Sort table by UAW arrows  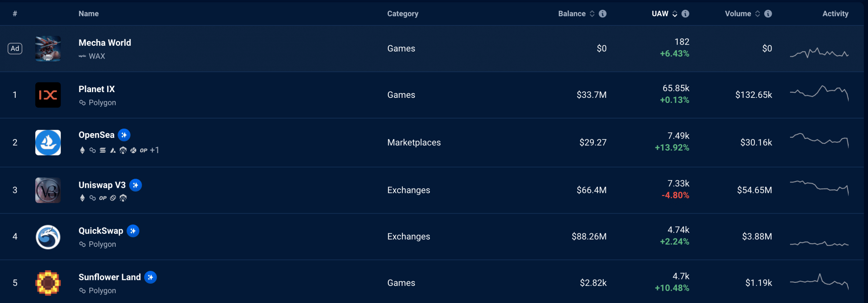[675, 14]
